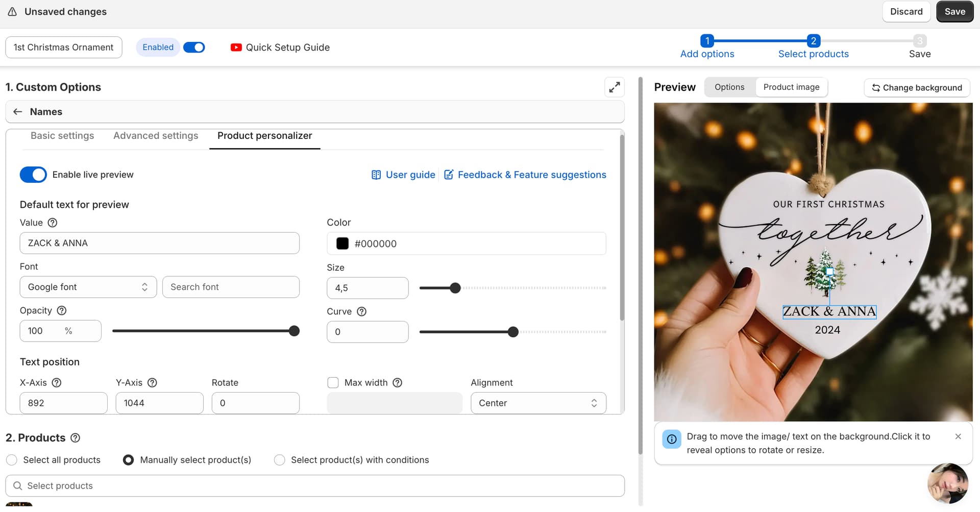Click the Curve help question icon
The height and width of the screenshot is (512, 980).
pyautogui.click(x=361, y=311)
